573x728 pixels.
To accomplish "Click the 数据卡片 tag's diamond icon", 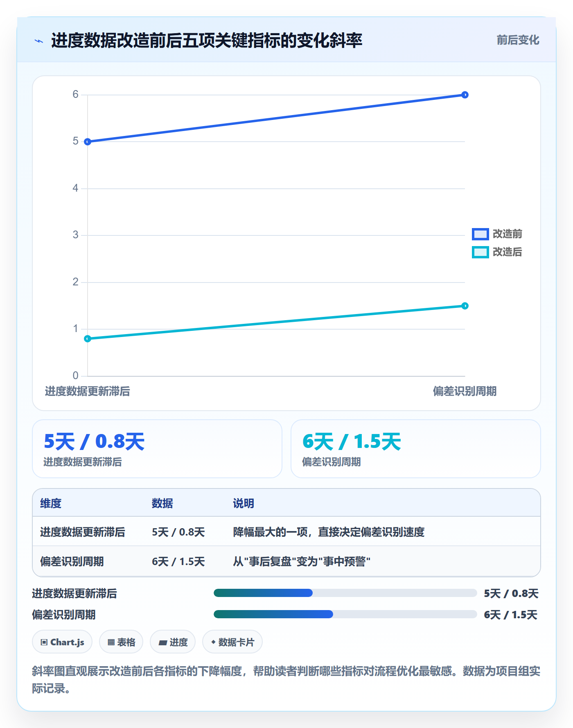I will pyautogui.click(x=213, y=642).
